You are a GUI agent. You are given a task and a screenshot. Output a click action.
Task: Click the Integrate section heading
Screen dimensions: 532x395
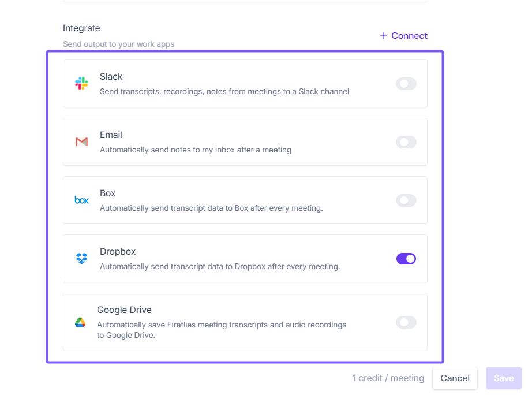pos(81,28)
